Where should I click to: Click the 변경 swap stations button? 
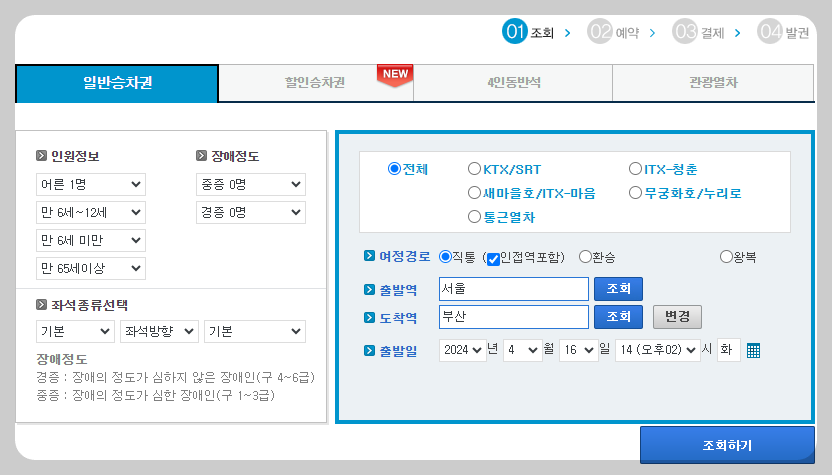tap(677, 317)
